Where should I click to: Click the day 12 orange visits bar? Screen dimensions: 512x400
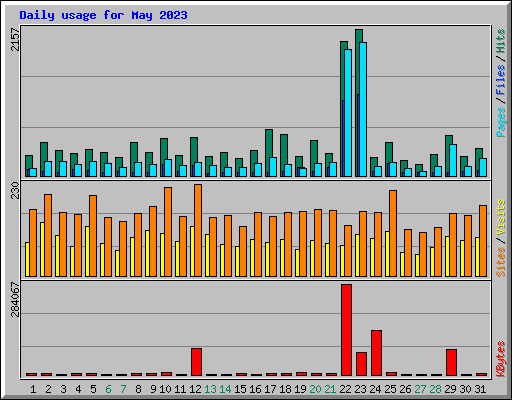[x=198, y=230]
